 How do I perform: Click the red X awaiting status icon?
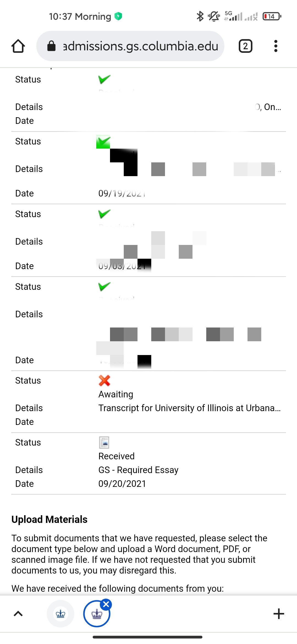(104, 381)
